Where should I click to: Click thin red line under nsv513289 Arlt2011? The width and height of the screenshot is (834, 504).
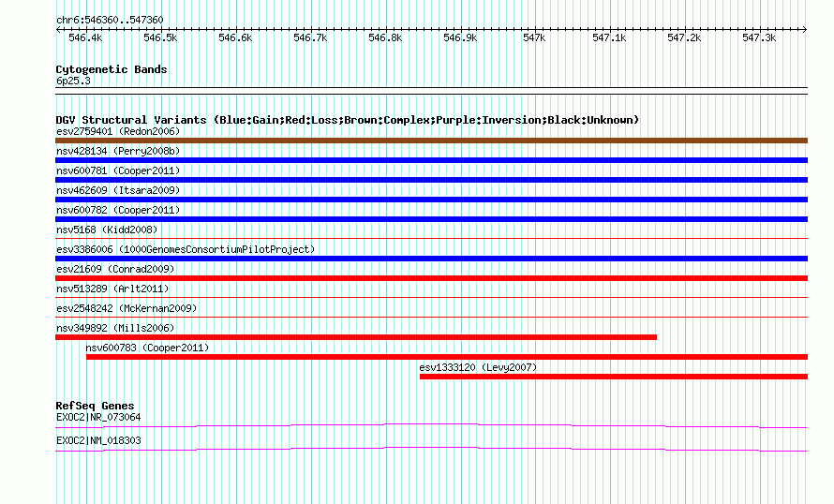[431, 298]
